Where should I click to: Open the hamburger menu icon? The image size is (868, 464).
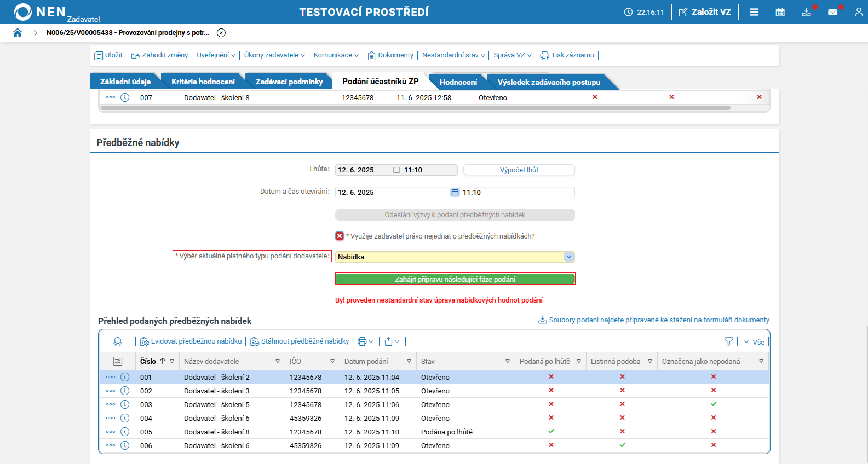pyautogui.click(x=754, y=12)
